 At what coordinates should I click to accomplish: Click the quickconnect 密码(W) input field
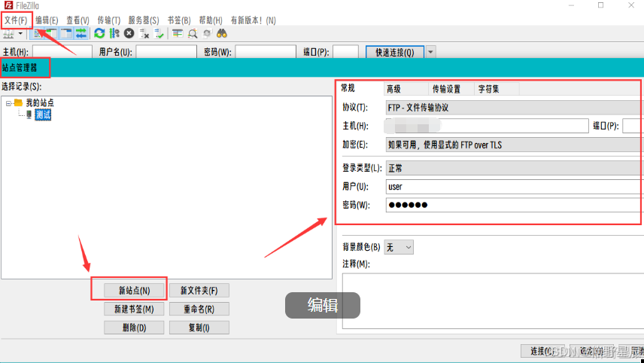[266, 52]
